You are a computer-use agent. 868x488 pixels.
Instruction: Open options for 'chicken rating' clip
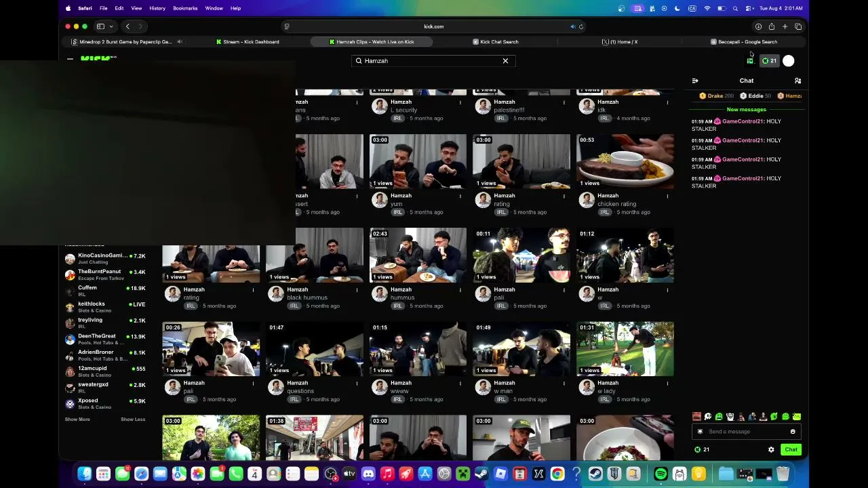tap(667, 196)
